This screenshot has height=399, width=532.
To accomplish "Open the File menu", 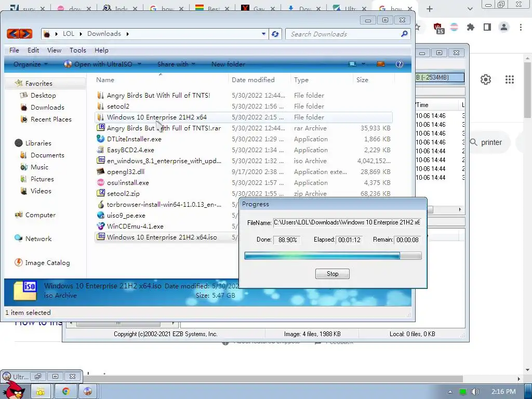I will click(14, 50).
